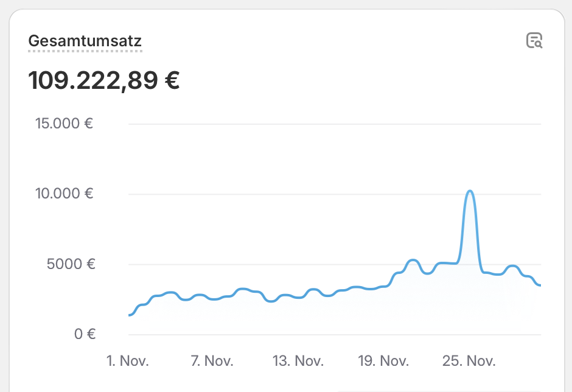Click the 0 € y-axis label
572x392 pixels.
85,334
